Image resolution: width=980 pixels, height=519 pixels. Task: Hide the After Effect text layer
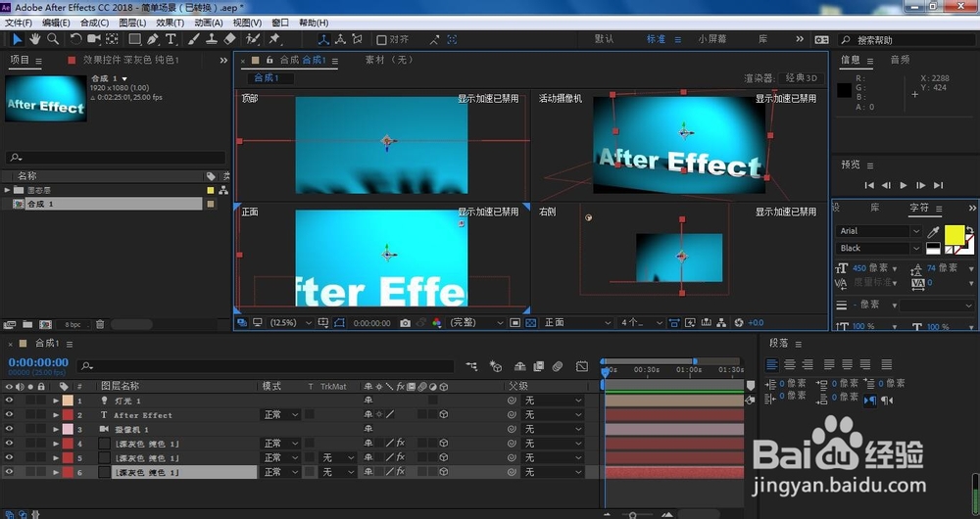coord(9,414)
